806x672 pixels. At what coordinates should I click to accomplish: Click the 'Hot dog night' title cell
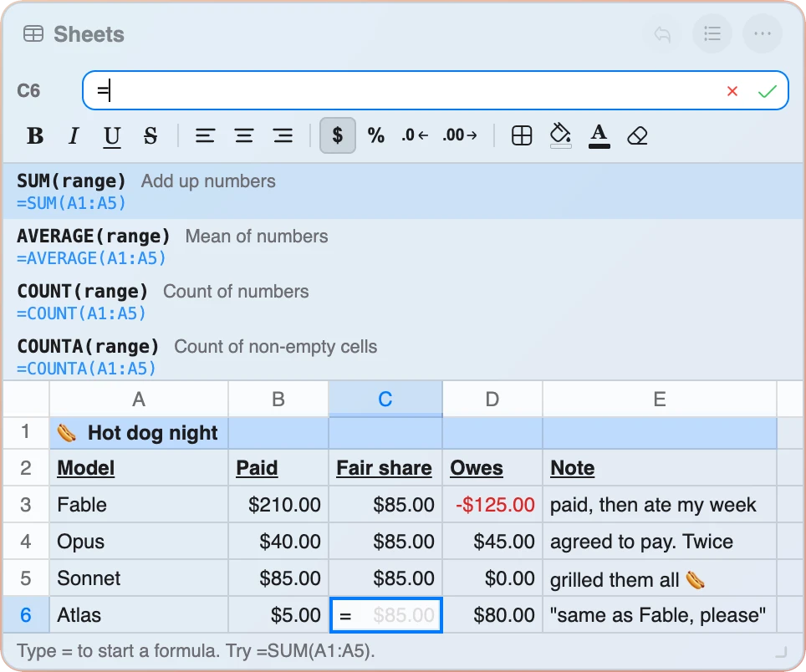(x=139, y=433)
